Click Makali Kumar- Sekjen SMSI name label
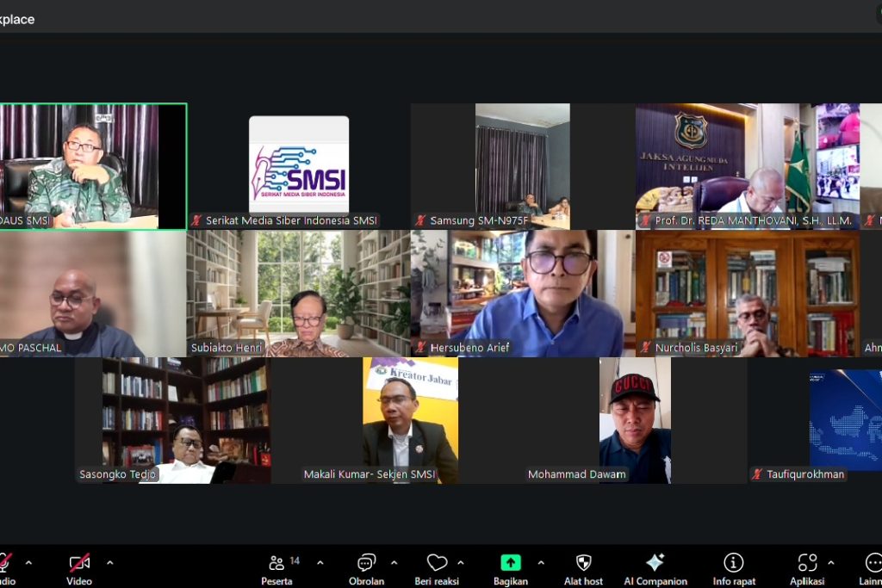The width and height of the screenshot is (882, 588). [x=370, y=474]
